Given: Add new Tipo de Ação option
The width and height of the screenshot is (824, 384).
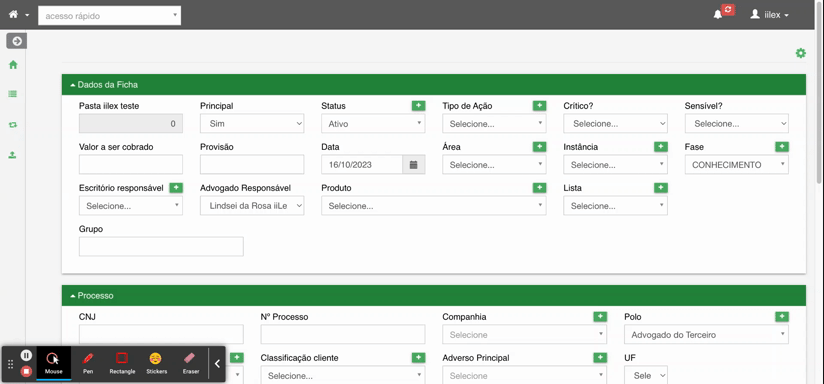Looking at the screenshot, I should (x=540, y=106).
